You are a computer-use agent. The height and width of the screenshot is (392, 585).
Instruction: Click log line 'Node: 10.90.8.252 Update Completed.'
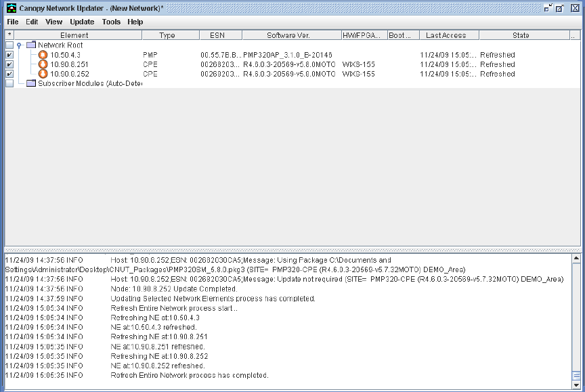click(x=173, y=289)
